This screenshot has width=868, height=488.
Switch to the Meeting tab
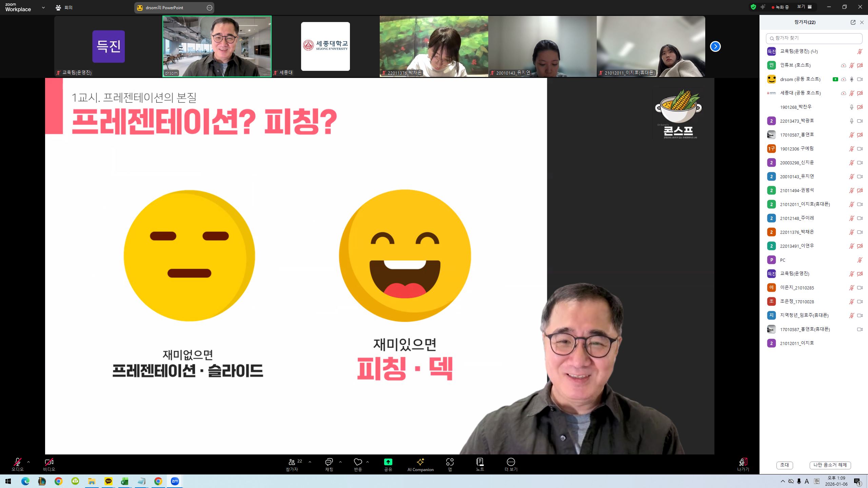[x=64, y=7]
